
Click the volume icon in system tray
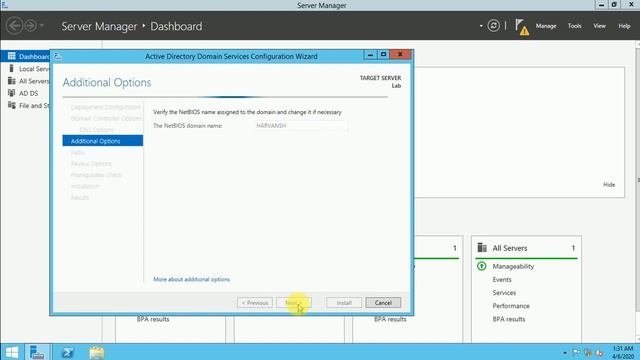(599, 353)
